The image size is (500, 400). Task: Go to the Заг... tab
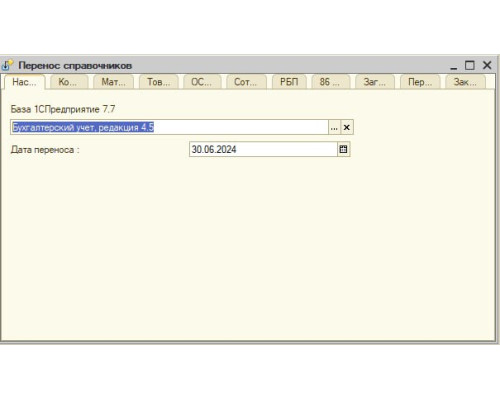tap(375, 82)
